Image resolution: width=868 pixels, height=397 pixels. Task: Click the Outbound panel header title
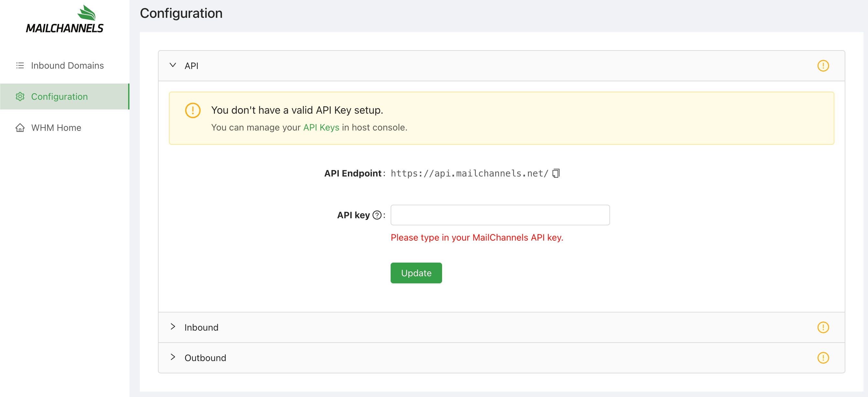point(205,357)
